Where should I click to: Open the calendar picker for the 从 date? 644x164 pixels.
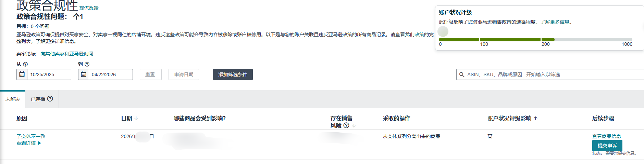[22, 74]
